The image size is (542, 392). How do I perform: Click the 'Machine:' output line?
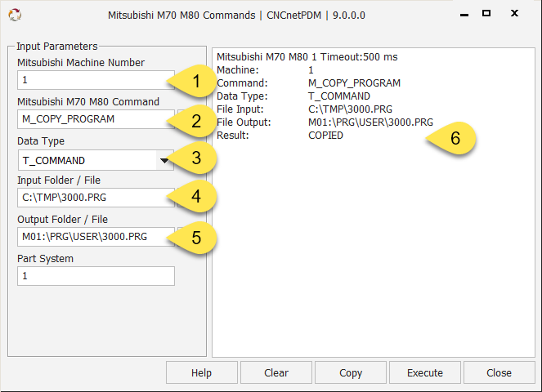coord(265,69)
